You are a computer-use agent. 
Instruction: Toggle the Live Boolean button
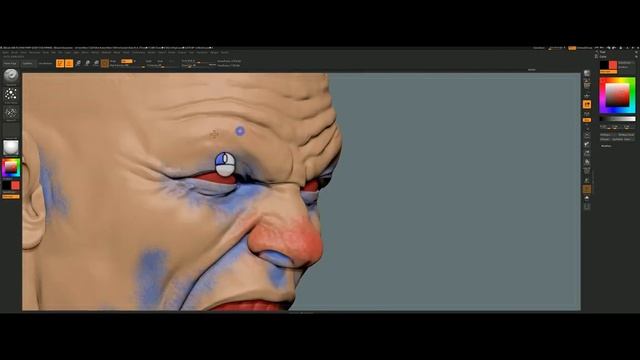45,63
